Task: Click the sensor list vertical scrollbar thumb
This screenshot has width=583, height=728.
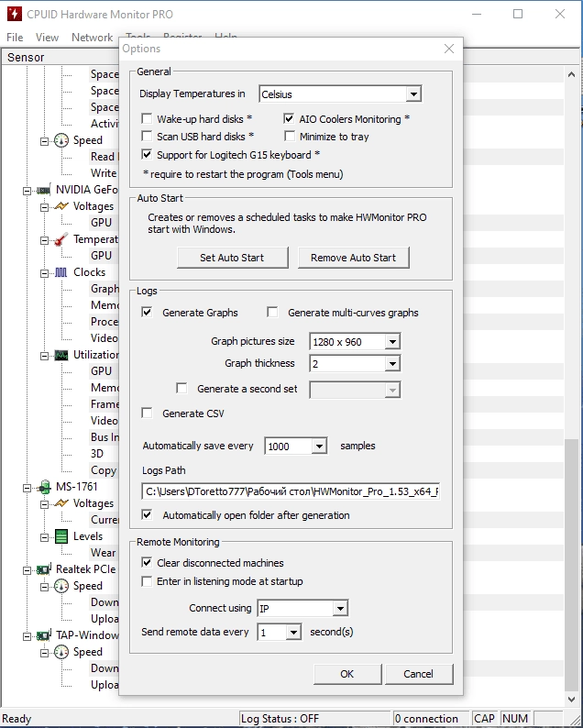Action: coord(571,565)
